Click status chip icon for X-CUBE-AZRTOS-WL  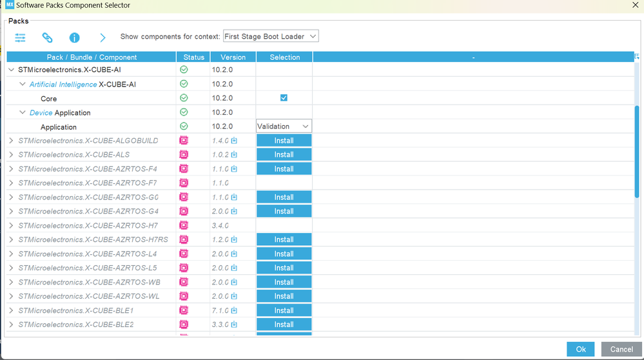(184, 296)
